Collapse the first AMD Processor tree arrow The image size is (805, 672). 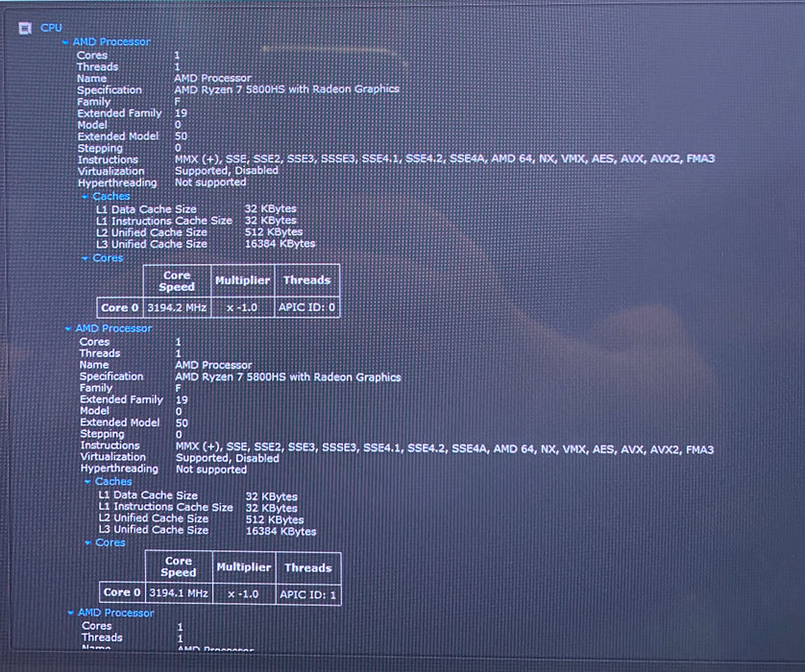(65, 42)
